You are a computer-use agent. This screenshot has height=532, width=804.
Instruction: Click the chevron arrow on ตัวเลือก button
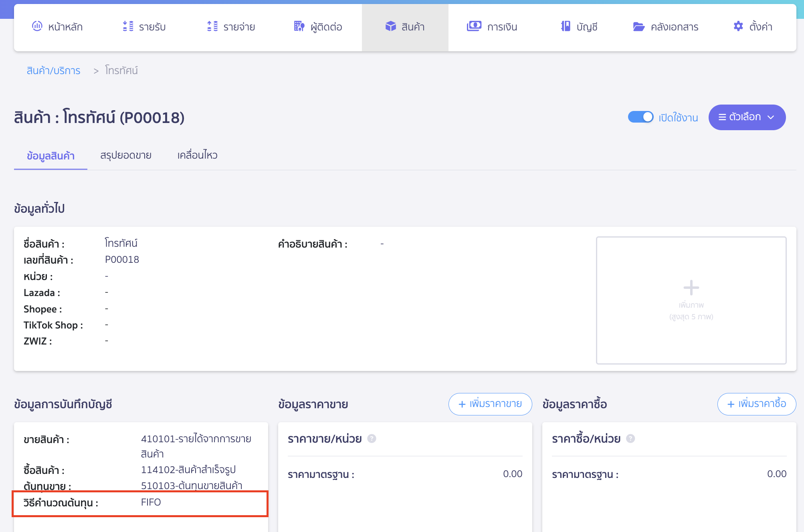(771, 117)
